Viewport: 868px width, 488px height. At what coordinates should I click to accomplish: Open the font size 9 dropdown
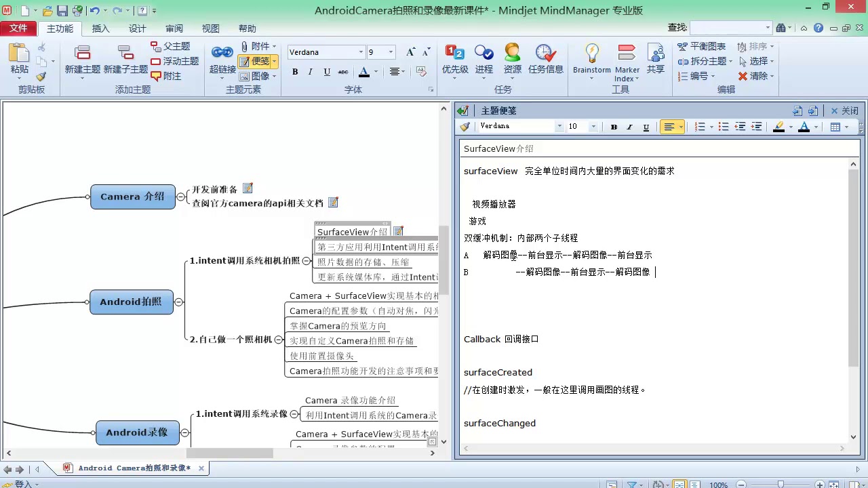391,52
